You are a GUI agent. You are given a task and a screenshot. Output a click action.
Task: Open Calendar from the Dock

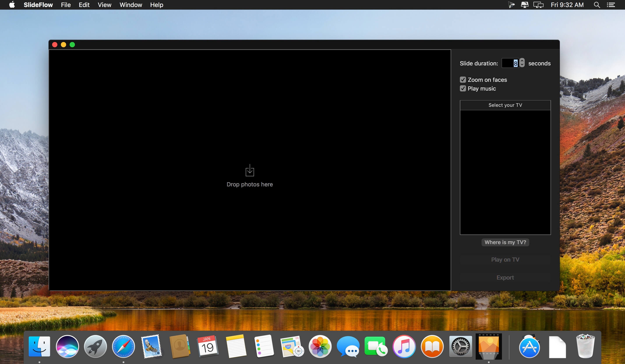[208, 346]
